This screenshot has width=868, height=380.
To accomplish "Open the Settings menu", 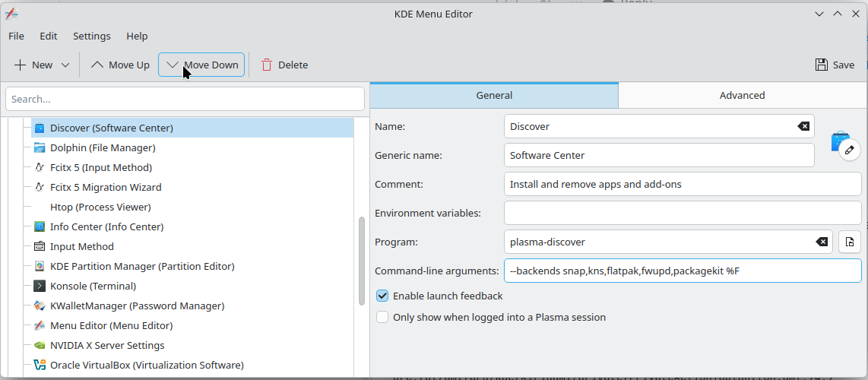I will pyautogui.click(x=91, y=36).
